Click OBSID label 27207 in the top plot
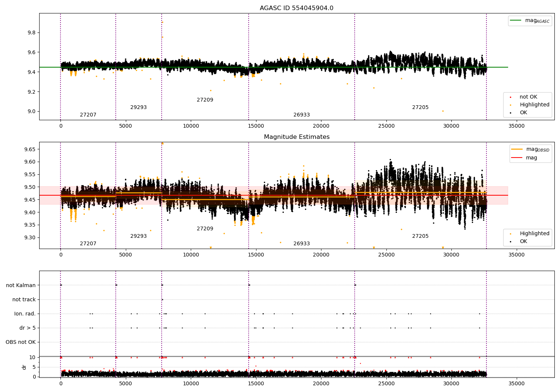560x392 pixels. pyautogui.click(x=88, y=115)
